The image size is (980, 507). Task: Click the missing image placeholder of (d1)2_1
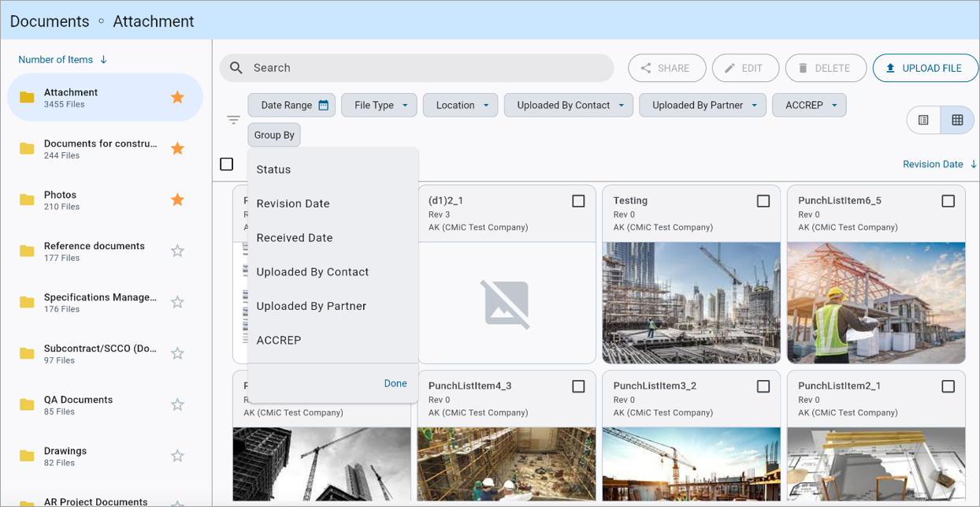tap(506, 304)
